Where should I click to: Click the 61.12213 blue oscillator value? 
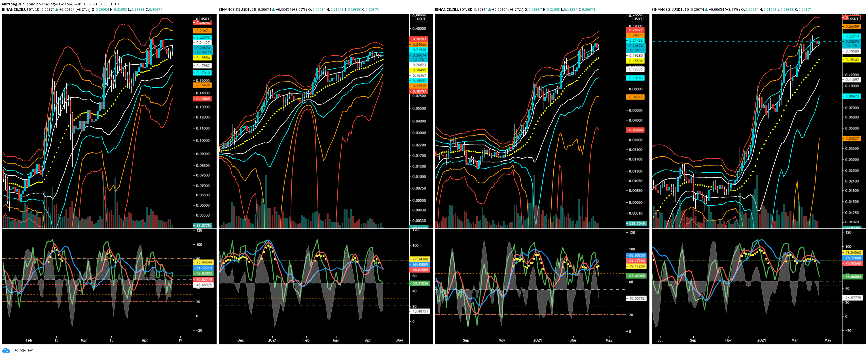click(204, 268)
